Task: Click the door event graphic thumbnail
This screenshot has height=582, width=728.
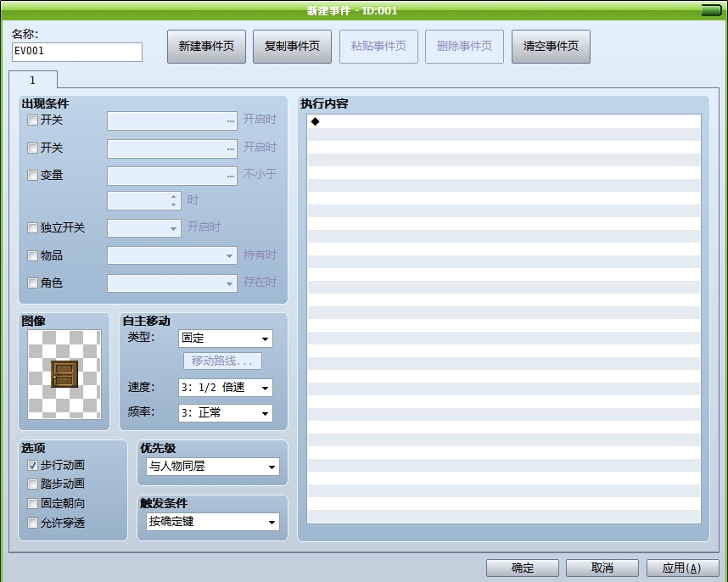Action: [x=64, y=374]
